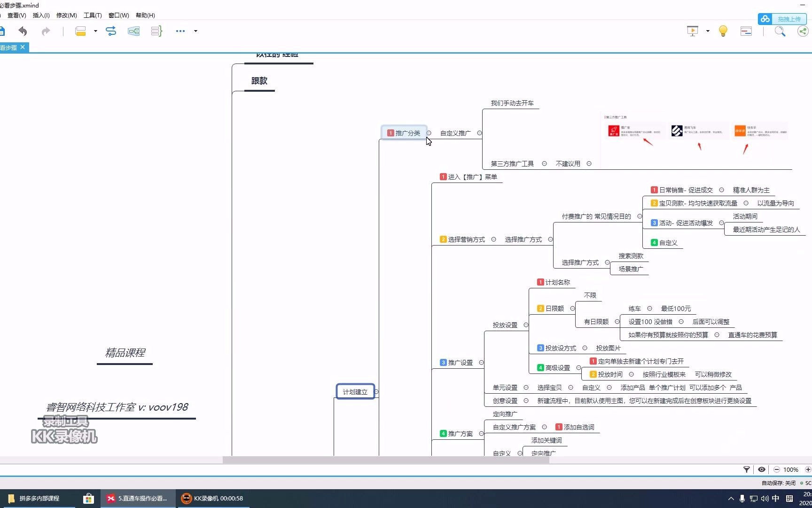Select the 精品课程 floating topic
This screenshot has width=812, height=508.
point(125,353)
